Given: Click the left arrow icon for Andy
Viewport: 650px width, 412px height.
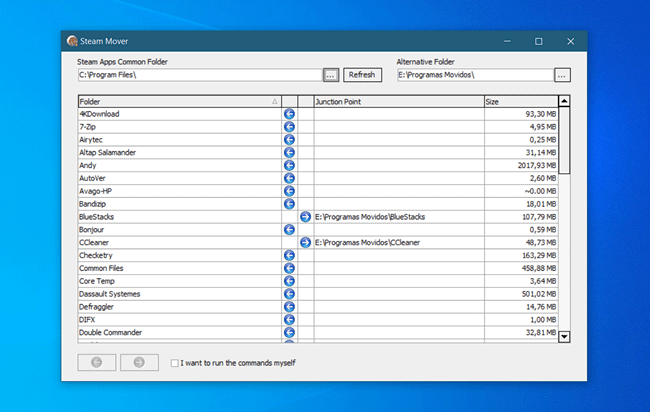Looking at the screenshot, I should [289, 165].
